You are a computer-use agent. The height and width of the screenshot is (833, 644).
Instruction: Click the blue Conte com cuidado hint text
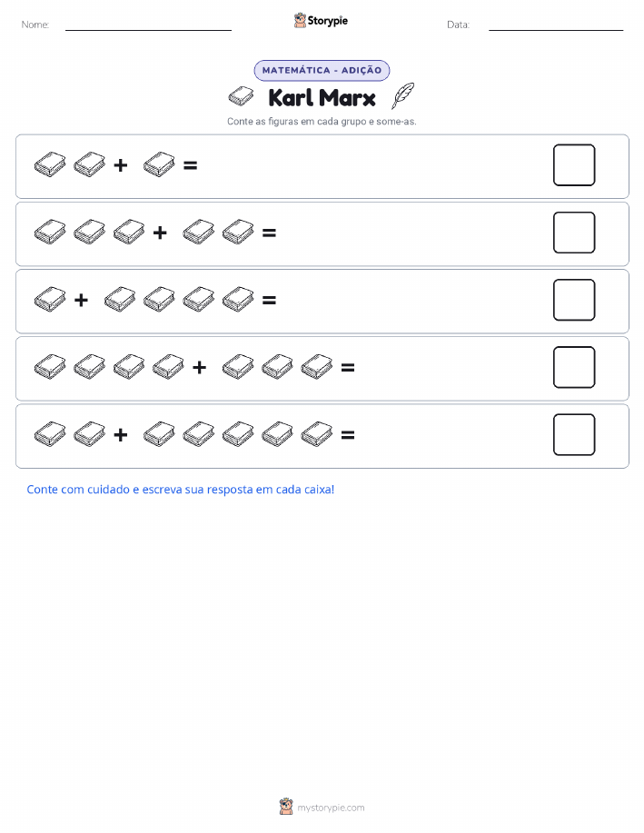(x=181, y=490)
